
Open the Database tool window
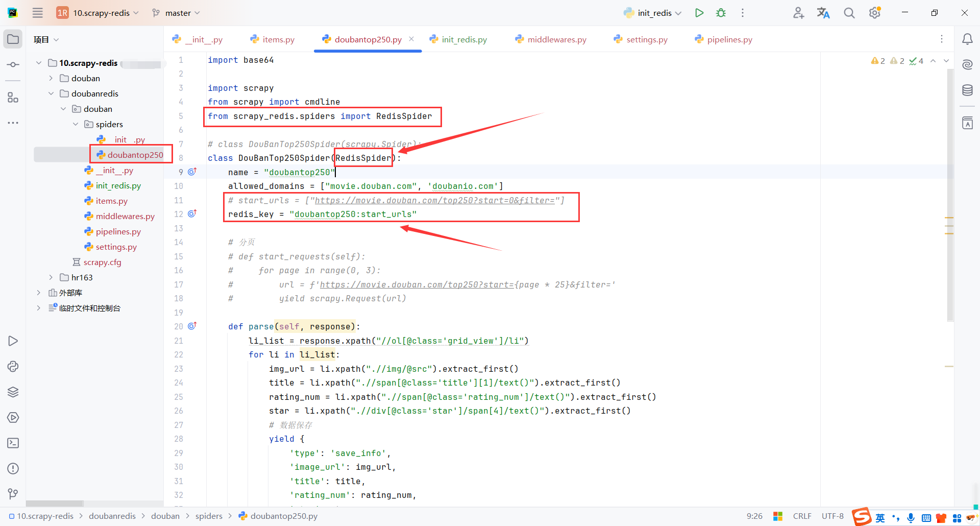pyautogui.click(x=967, y=90)
